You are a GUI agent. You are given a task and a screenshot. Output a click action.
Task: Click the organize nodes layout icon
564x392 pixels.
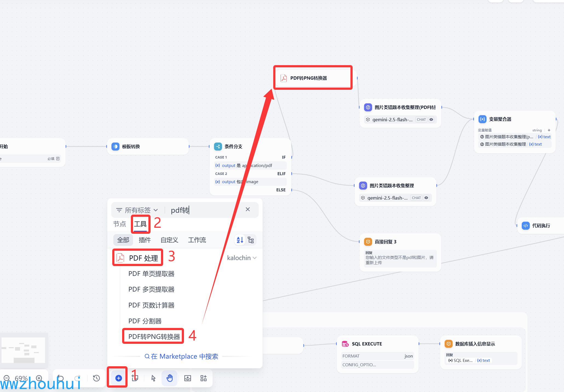tap(203, 378)
